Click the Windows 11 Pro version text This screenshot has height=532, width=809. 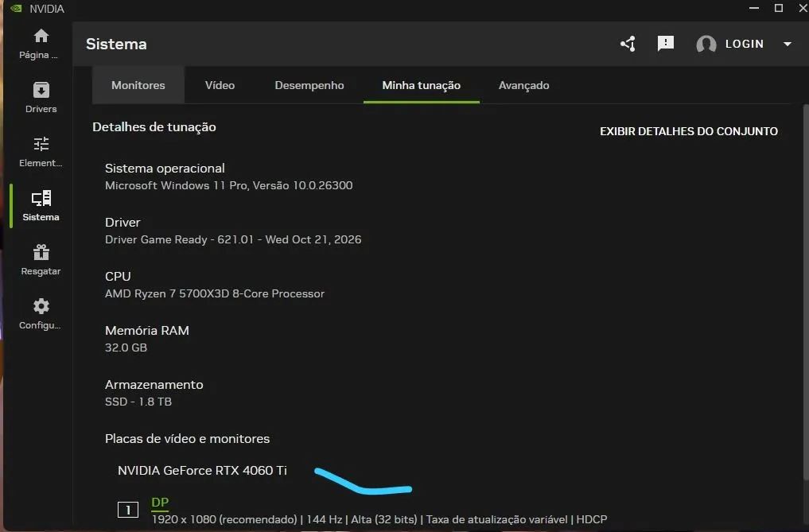coord(229,185)
